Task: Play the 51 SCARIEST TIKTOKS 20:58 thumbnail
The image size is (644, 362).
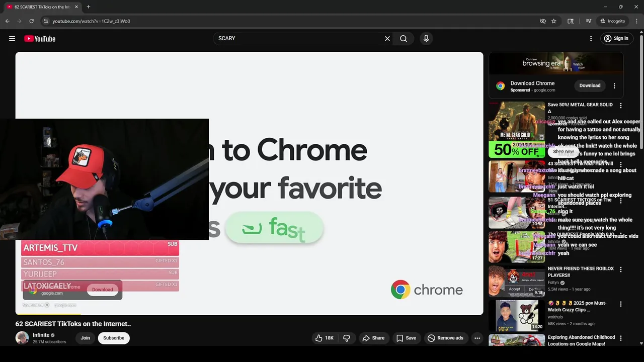Action: (x=517, y=213)
